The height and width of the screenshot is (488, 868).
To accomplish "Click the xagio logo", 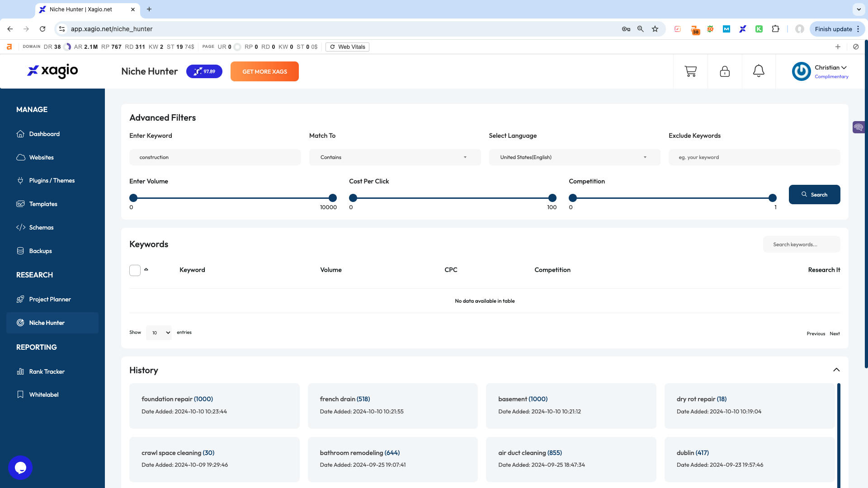I will click(x=52, y=71).
